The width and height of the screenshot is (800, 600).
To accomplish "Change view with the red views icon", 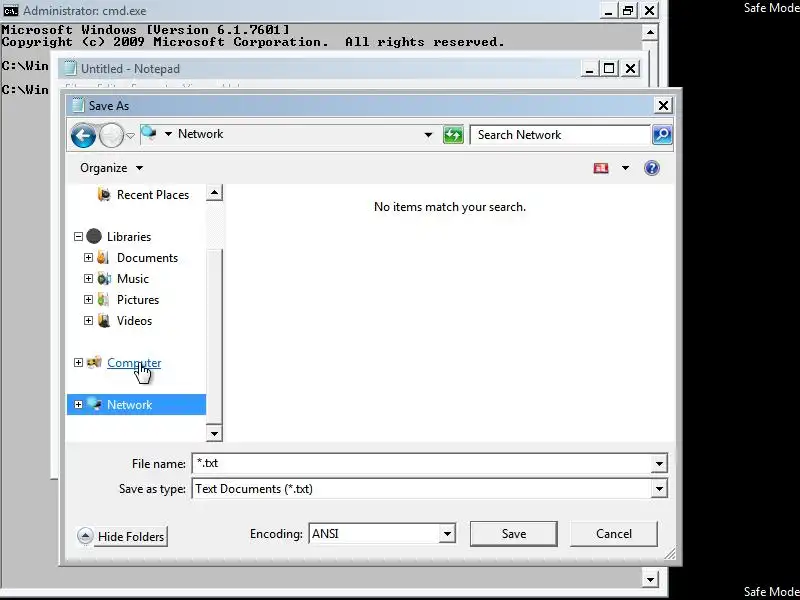I will point(601,168).
